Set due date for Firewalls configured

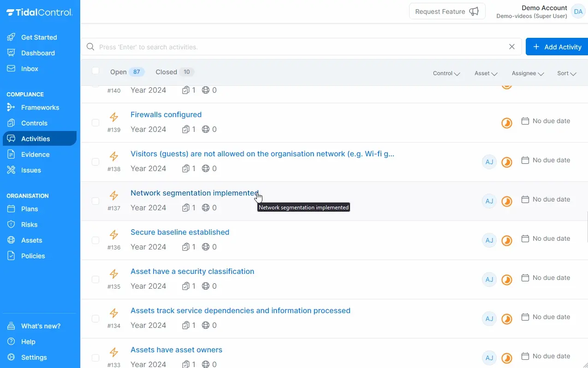(546, 121)
